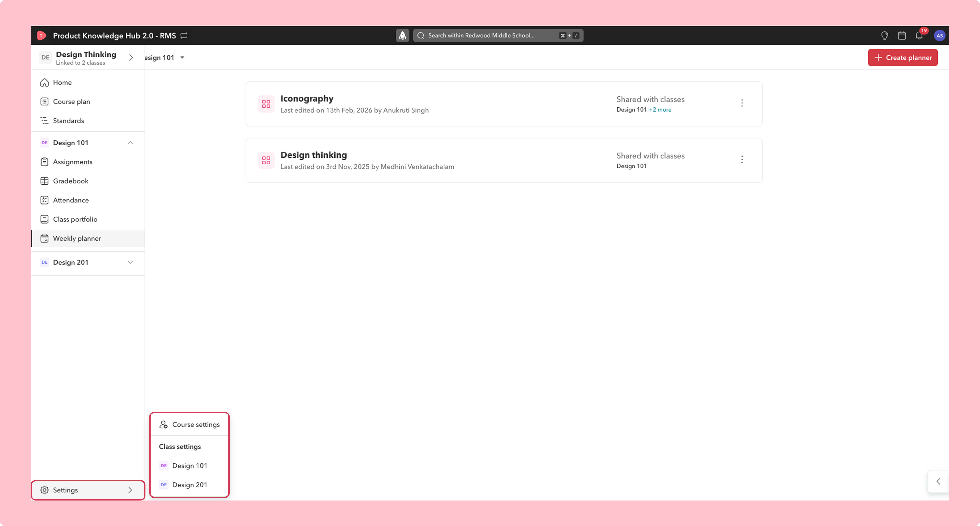Go to Home in sidebar
980x526 pixels.
tap(88, 82)
